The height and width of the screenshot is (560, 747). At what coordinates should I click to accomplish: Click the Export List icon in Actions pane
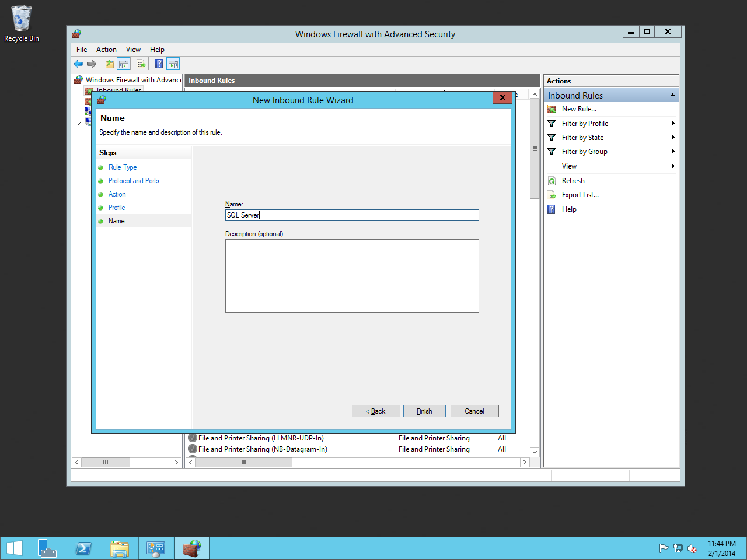(551, 195)
